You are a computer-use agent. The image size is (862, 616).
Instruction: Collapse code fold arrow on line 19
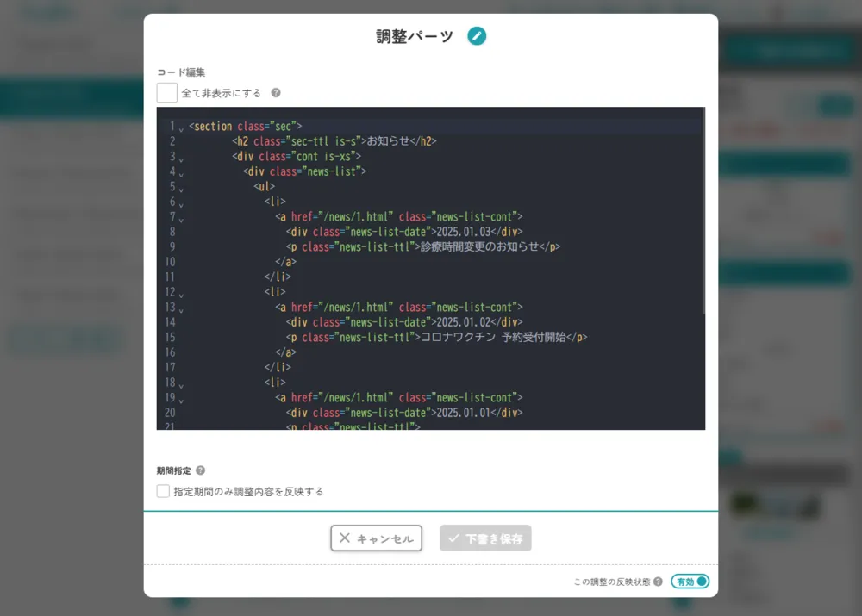coord(181,401)
